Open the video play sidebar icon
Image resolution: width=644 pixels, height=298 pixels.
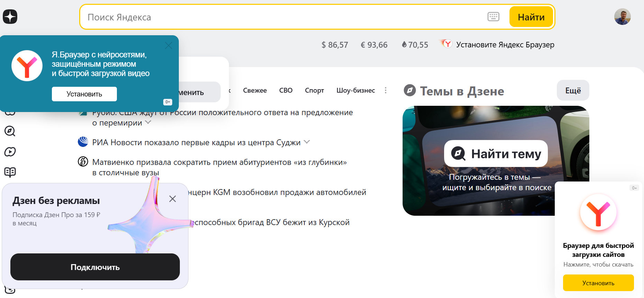10,152
